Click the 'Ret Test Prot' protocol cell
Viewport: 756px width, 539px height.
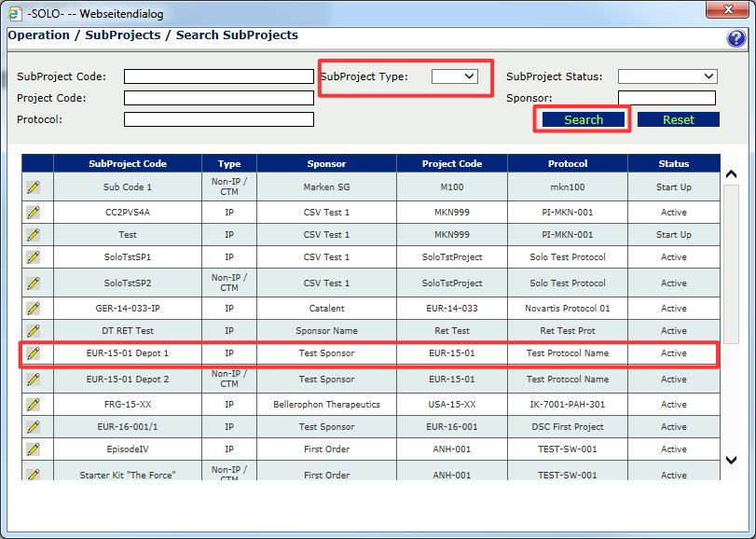coord(568,331)
